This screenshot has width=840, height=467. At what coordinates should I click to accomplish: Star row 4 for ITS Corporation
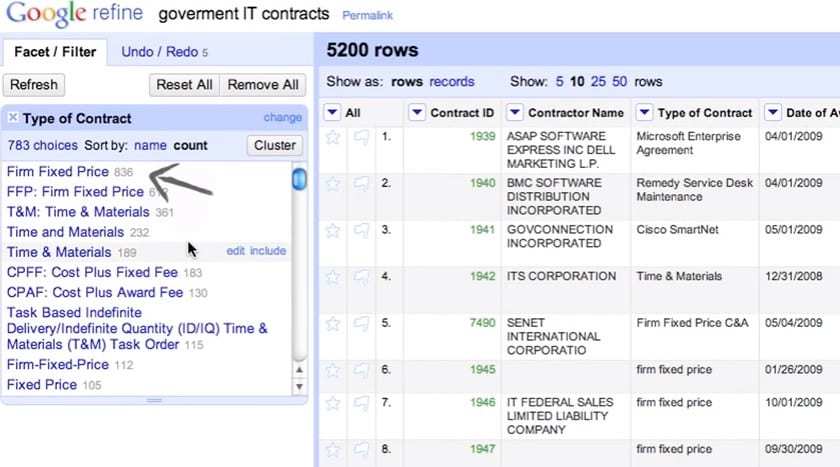pos(333,277)
